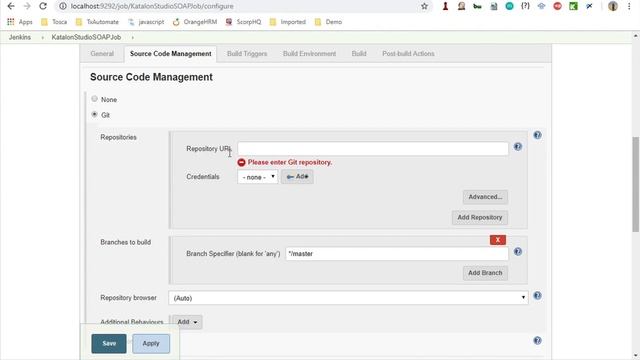Click the Advanced... button
The image size is (640, 360).
coord(485,197)
